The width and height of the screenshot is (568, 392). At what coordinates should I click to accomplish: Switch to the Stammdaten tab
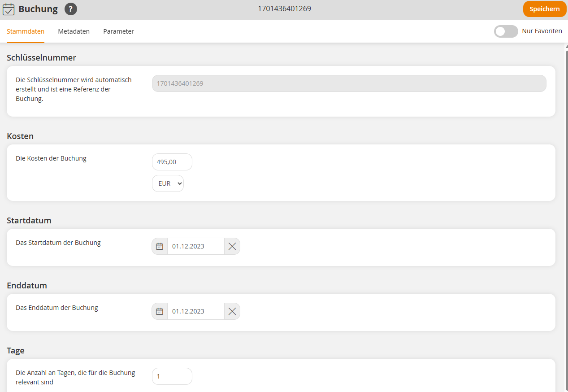pos(26,31)
